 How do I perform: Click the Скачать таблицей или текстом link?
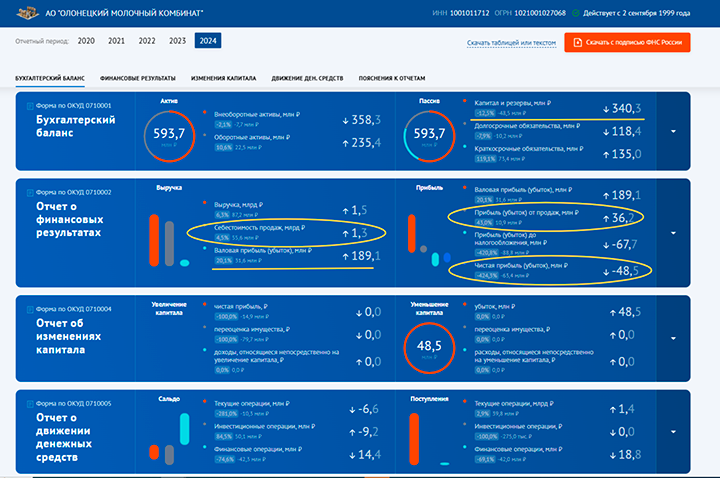510,43
